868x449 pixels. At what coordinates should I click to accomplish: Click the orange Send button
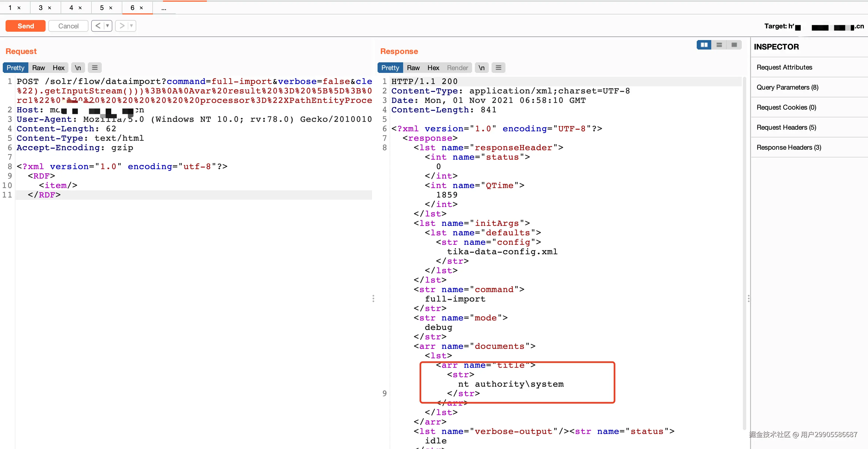click(26, 26)
